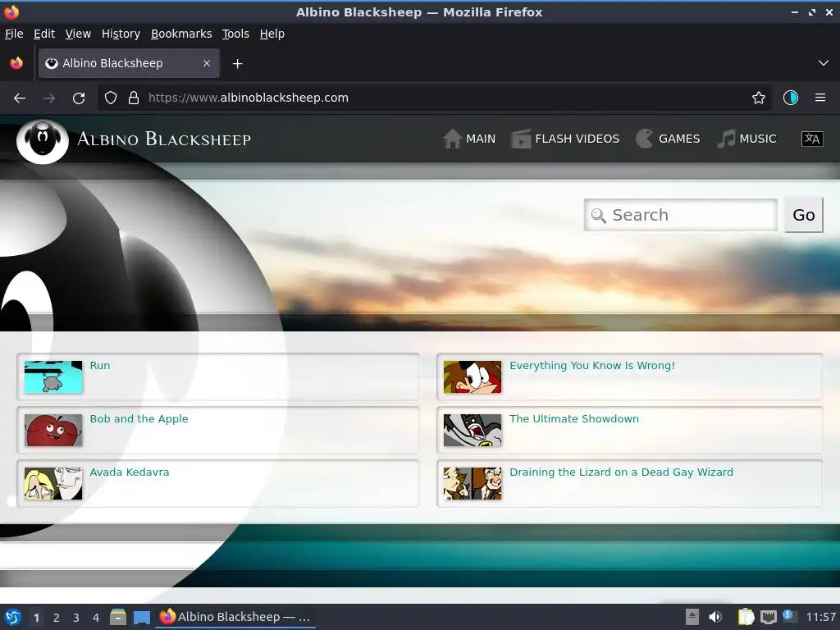Viewport: 840px width, 630px height.
Task: Open Bob and the Apple link
Action: (139, 419)
